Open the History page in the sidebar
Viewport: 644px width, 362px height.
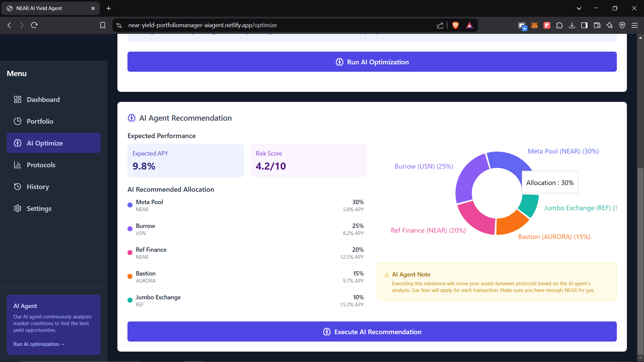[x=38, y=187]
